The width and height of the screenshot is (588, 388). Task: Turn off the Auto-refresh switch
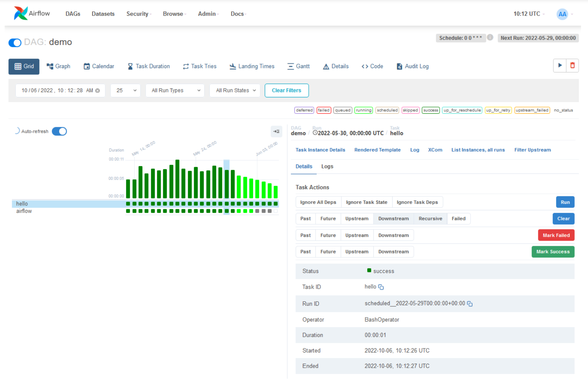tap(59, 132)
